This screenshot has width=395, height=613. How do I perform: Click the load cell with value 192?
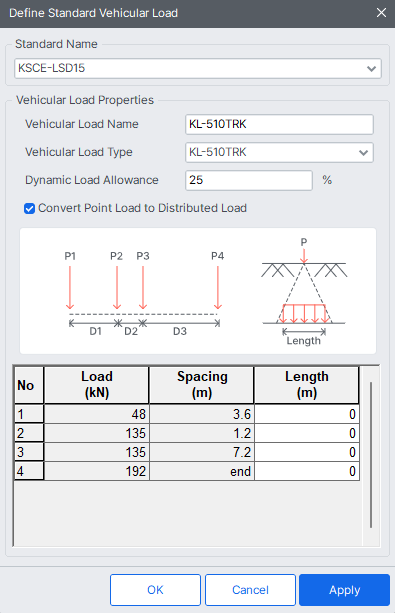coord(97,471)
